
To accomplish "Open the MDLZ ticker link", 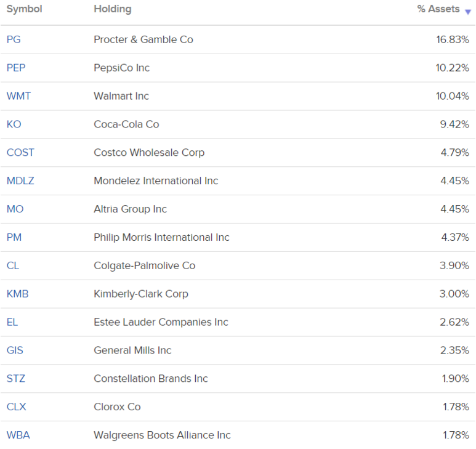I will (x=20, y=180).
